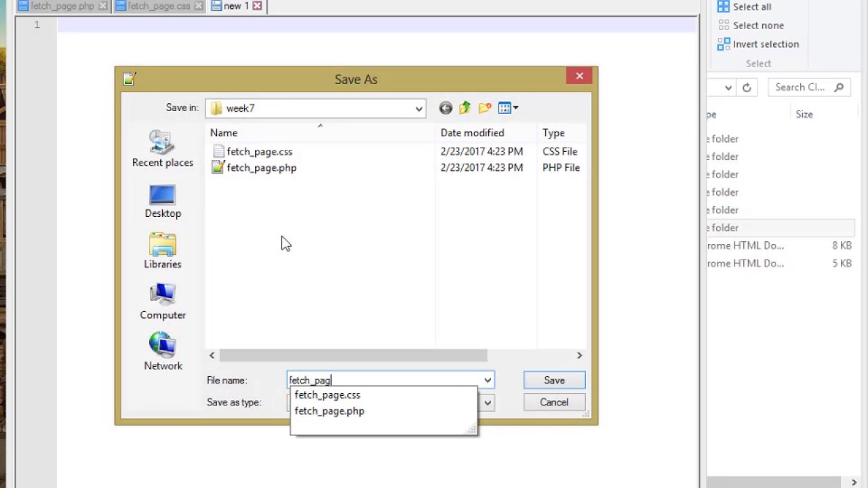Click the file list scroll left arrow
This screenshot has height=488, width=868.
(x=212, y=355)
